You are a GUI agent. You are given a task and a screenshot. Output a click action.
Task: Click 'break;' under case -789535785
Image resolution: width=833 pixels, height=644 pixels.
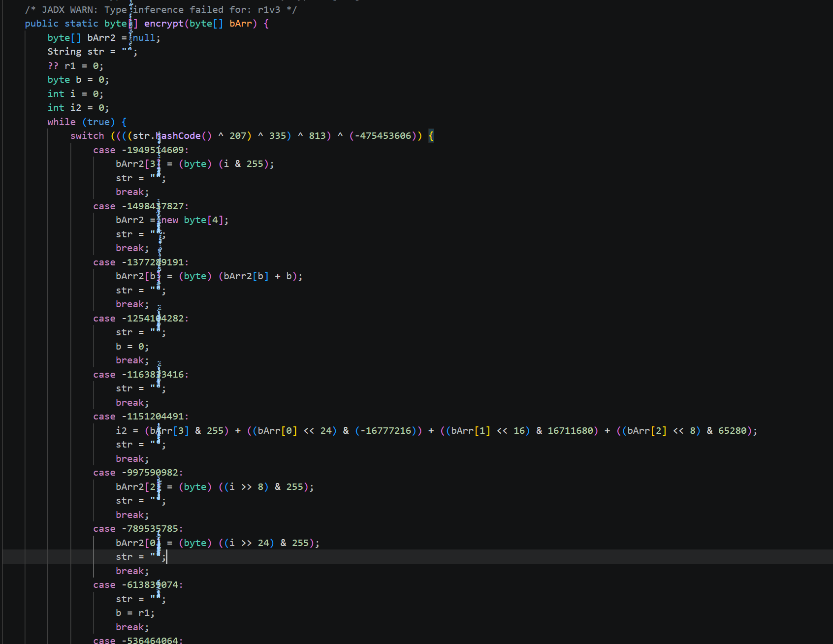click(x=132, y=571)
